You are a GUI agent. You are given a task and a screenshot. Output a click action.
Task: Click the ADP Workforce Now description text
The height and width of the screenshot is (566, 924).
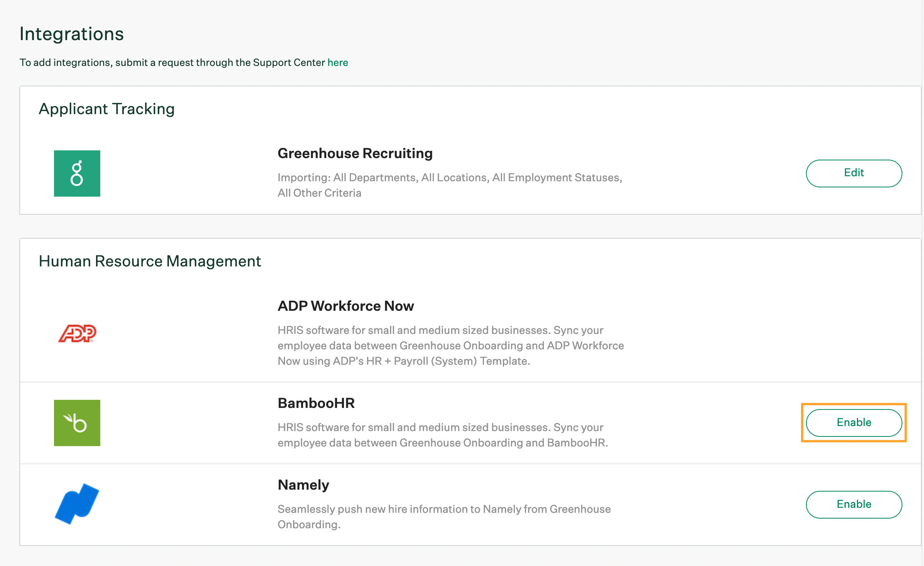(450, 345)
